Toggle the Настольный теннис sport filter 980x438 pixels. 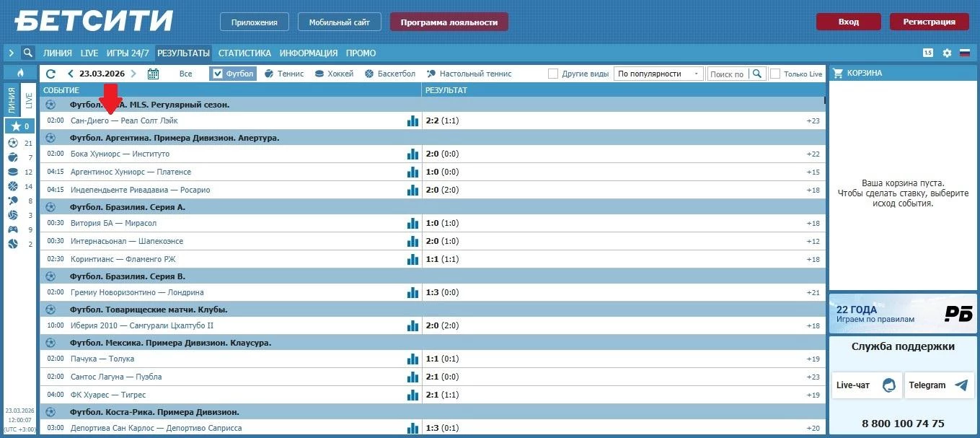pos(469,74)
